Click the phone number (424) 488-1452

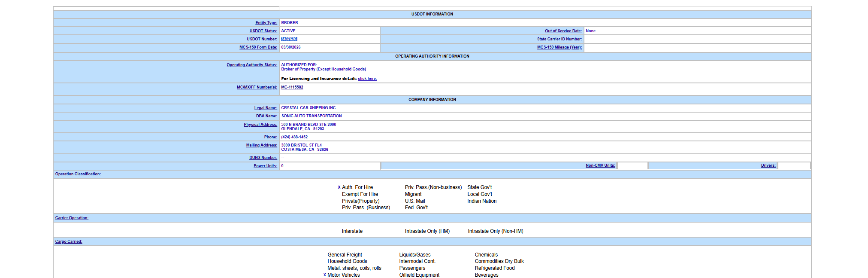click(x=294, y=137)
